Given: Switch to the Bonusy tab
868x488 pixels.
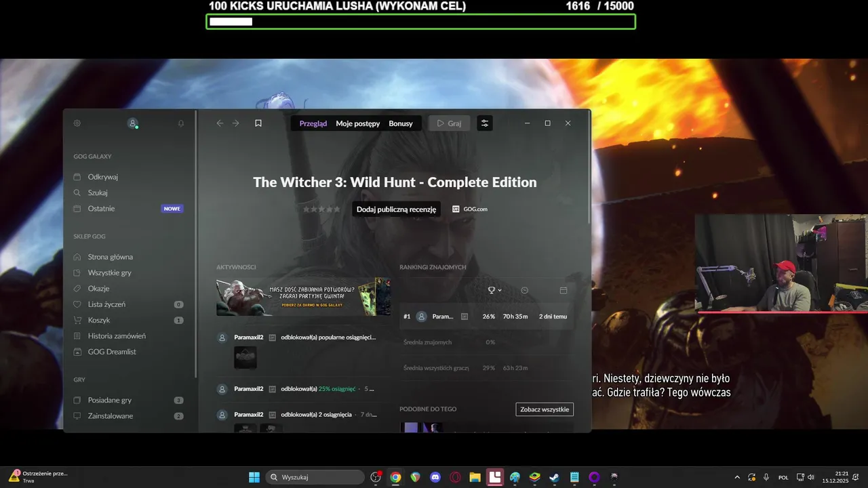Looking at the screenshot, I should (401, 123).
